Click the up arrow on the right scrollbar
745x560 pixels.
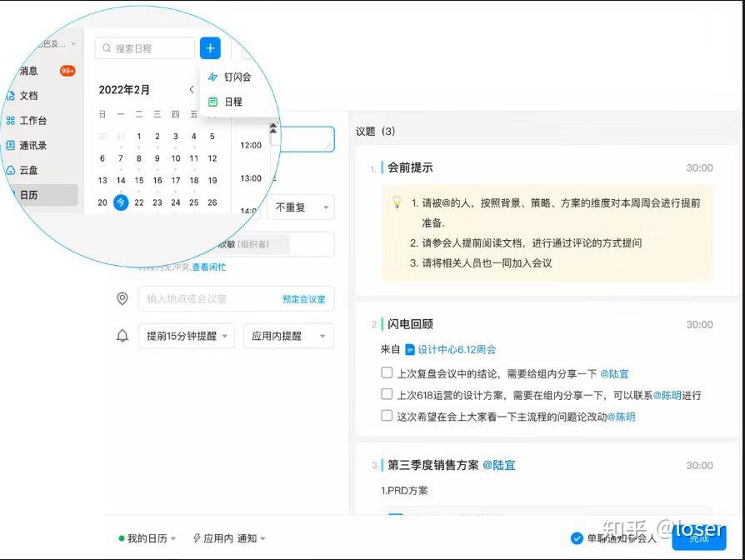272,127
